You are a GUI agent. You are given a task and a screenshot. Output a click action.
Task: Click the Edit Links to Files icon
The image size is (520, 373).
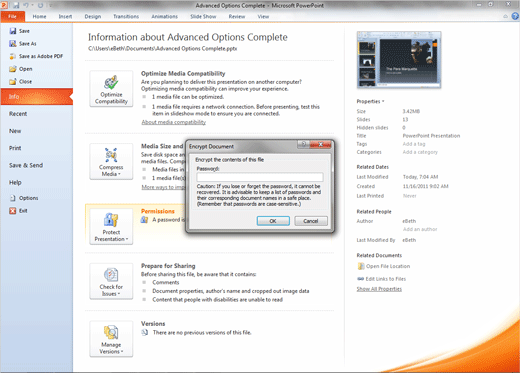[x=361, y=279]
